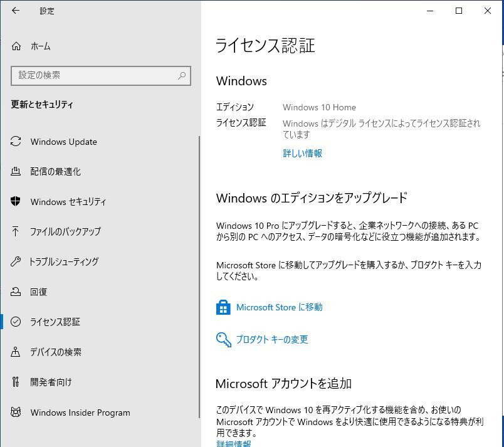Minimize the settings window
Screen dimensions: 504x447
pyautogui.click(x=430, y=11)
